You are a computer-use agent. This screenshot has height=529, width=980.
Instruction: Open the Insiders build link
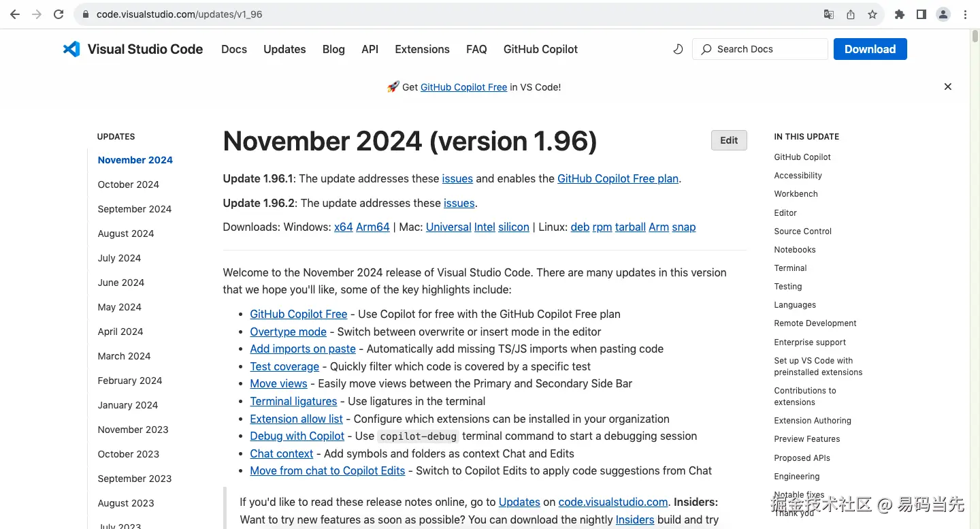tap(635, 519)
